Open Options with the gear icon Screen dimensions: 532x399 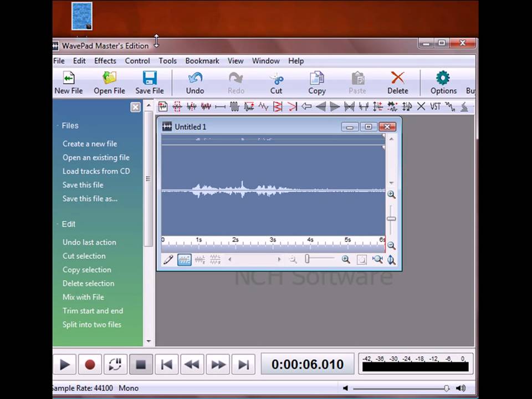tap(443, 83)
